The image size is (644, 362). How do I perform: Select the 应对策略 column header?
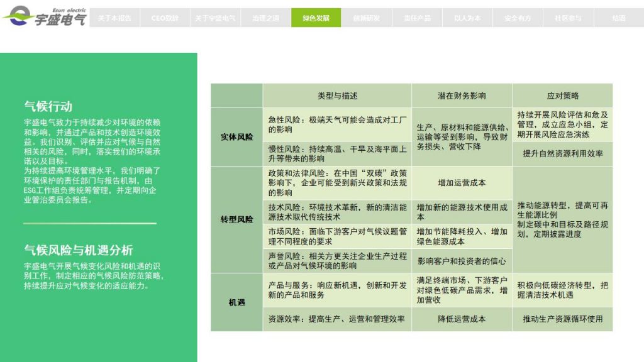pos(563,96)
